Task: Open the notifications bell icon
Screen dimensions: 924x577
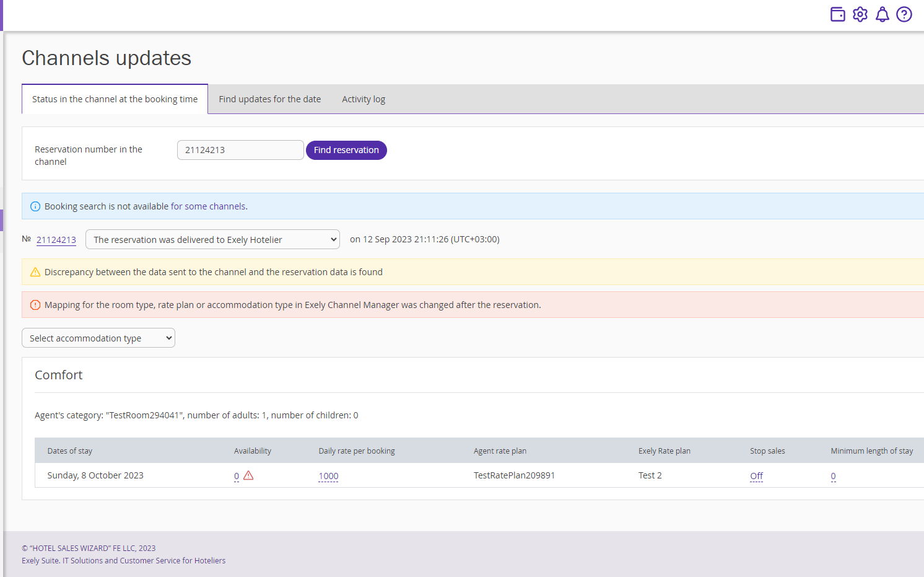Action: [x=882, y=14]
